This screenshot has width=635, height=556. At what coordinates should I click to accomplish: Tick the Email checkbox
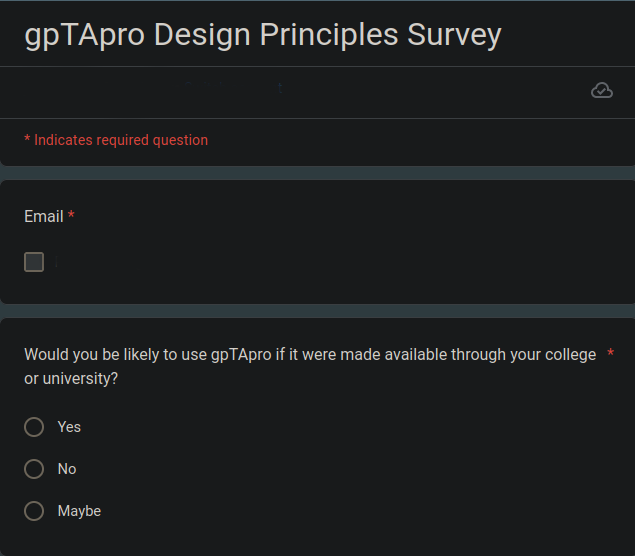pyautogui.click(x=34, y=262)
